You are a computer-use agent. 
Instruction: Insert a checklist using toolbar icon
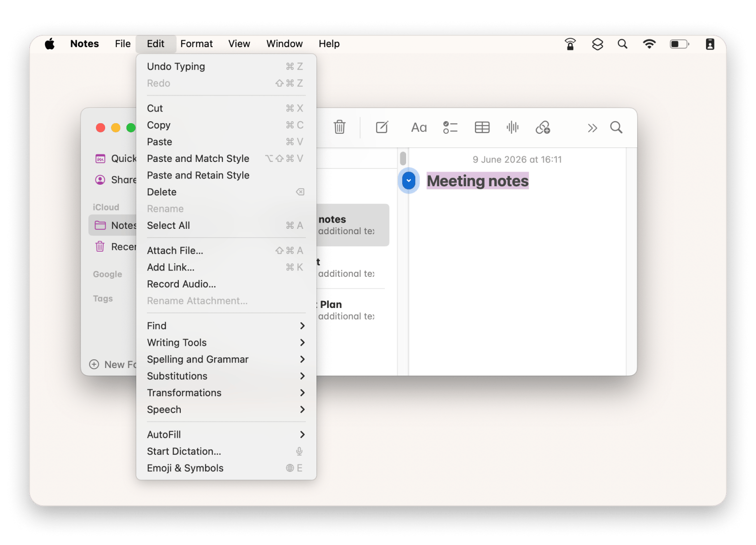(x=450, y=128)
